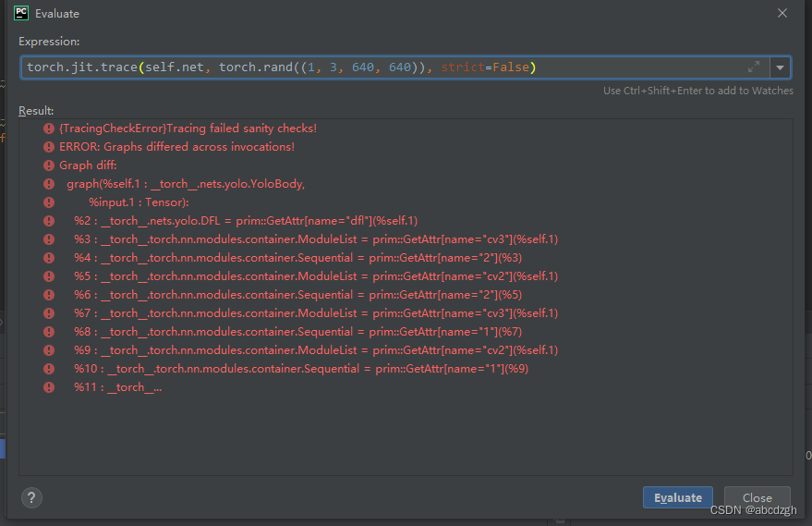The width and height of the screenshot is (812, 526).
Task: Select the %7 ModuleList cv3 line
Action: [316, 313]
